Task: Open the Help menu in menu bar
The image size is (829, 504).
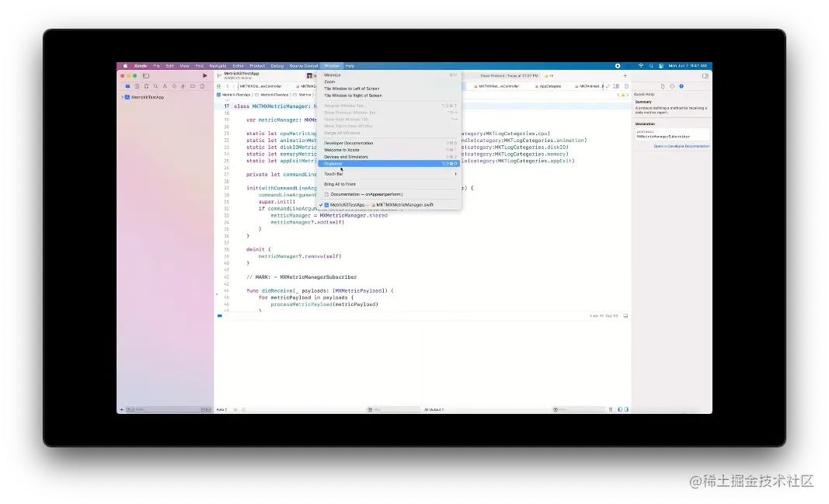Action: click(350, 66)
